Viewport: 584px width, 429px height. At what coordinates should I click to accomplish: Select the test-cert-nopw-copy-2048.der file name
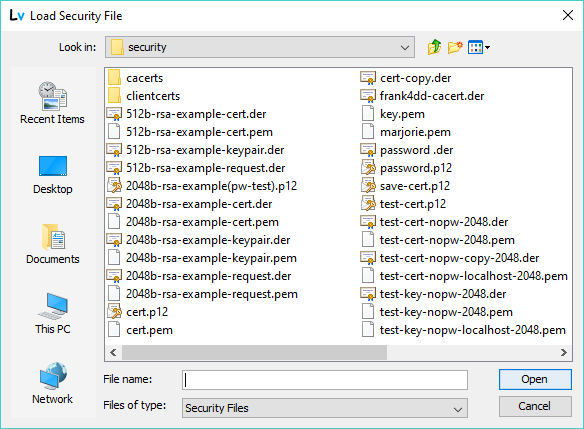460,258
